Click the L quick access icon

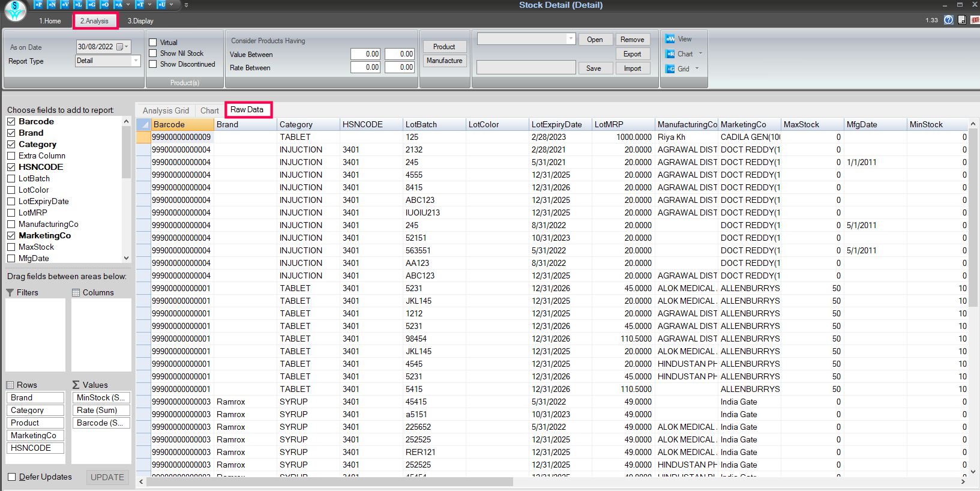pyautogui.click(x=78, y=5)
